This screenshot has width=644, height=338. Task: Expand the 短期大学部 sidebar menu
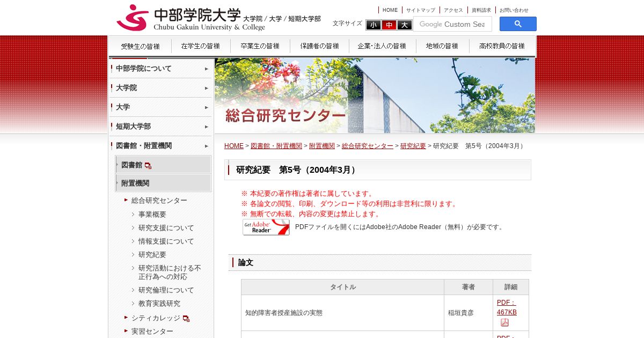pyautogui.click(x=160, y=127)
